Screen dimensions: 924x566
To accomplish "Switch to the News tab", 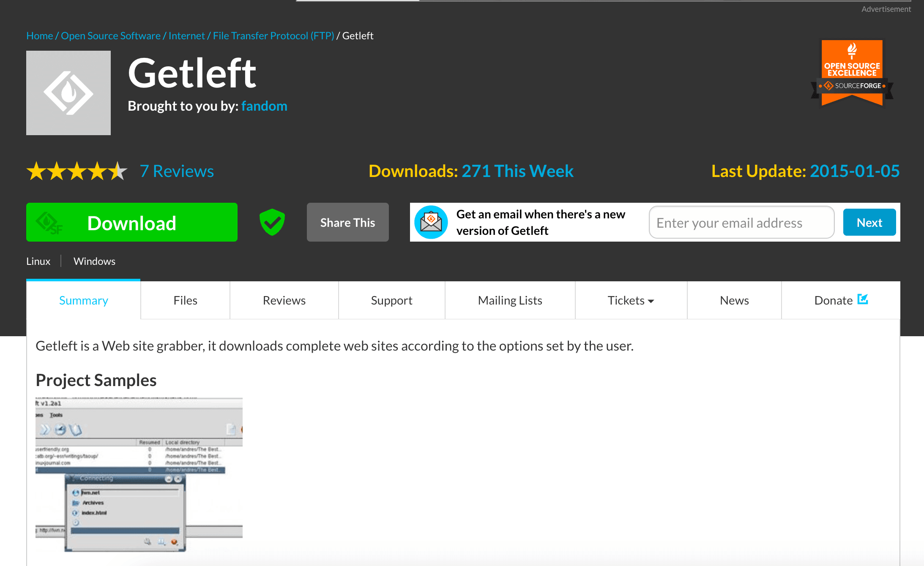I will [x=735, y=300].
